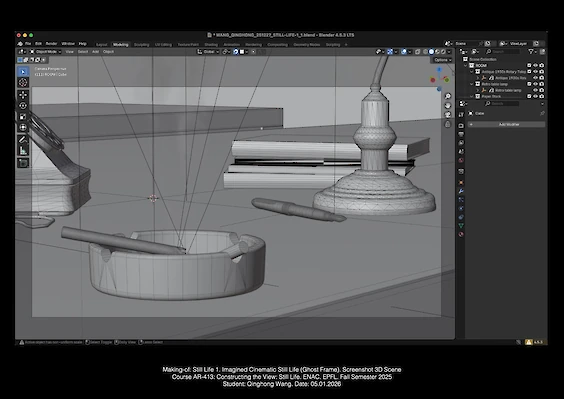Open the World properties tab
Screen dimensions: 564x399
tap(461, 160)
